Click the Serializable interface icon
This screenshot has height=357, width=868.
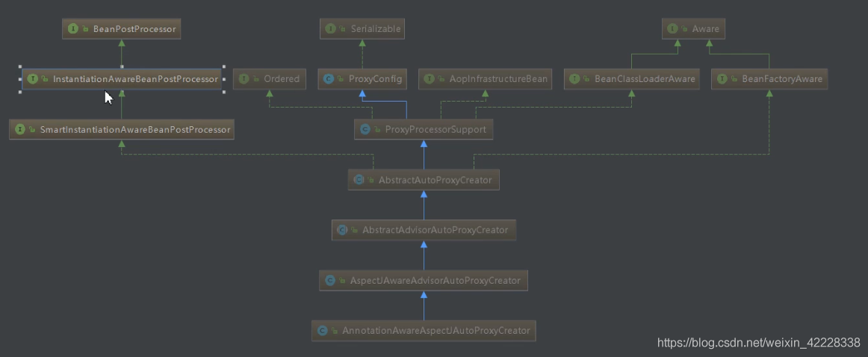point(331,29)
